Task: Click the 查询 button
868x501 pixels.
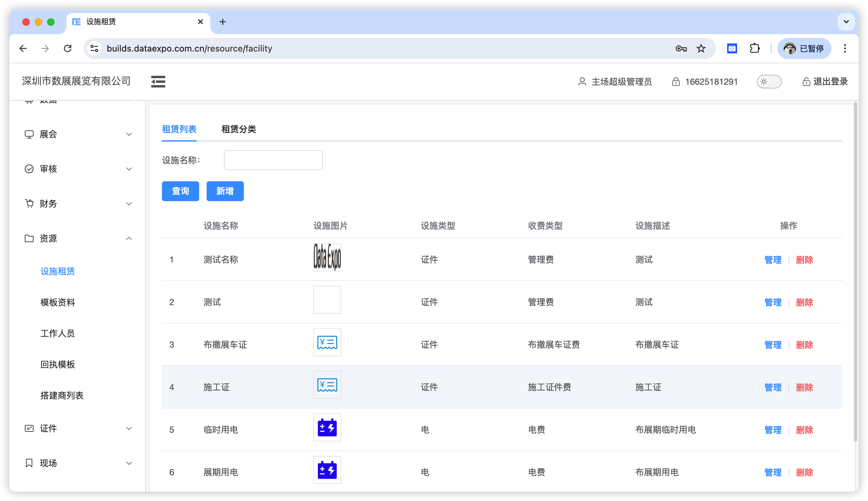Action: tap(180, 191)
